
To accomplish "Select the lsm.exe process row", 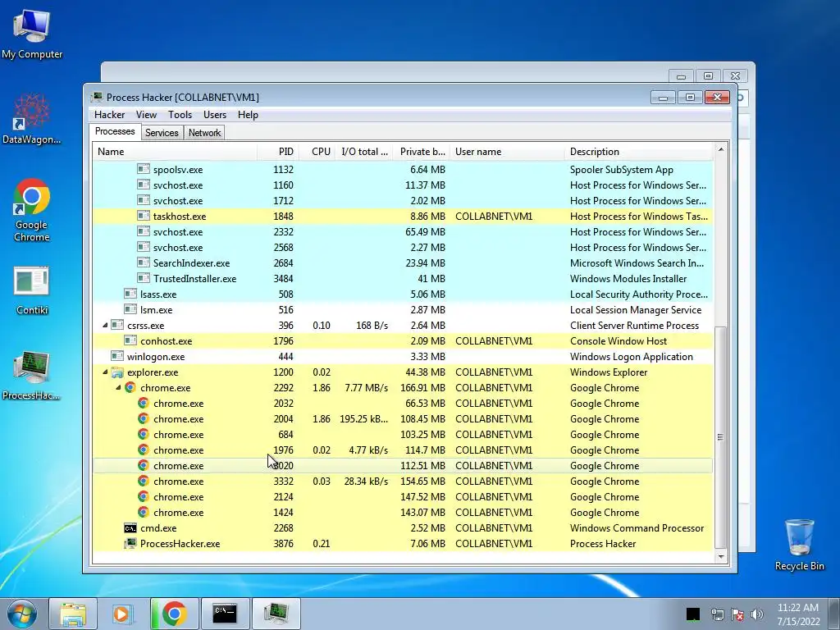I will tap(403, 309).
